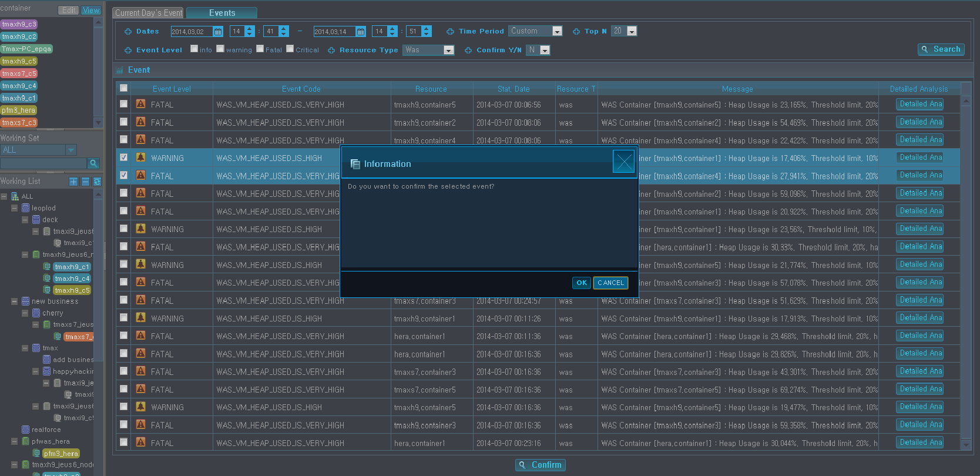980x476 pixels.
Task: Click the leoplod group icon in tree
Action: (x=26, y=208)
